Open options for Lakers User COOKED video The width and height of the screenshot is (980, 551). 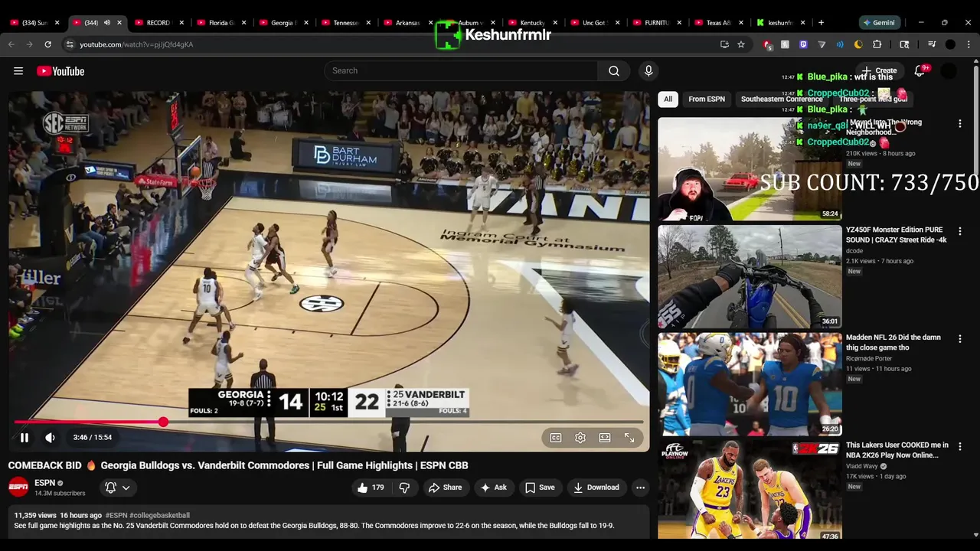[x=960, y=446]
